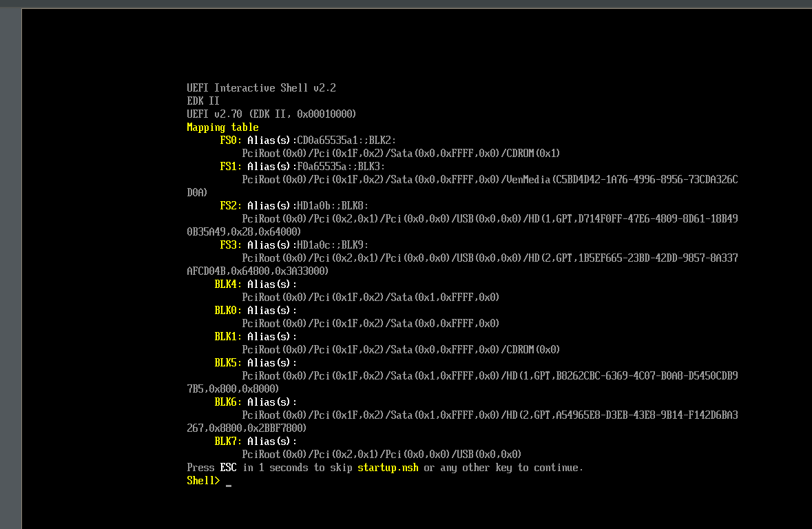The image size is (812, 529).
Task: Click the UEFI v2.70 version line
Action: pos(271,114)
